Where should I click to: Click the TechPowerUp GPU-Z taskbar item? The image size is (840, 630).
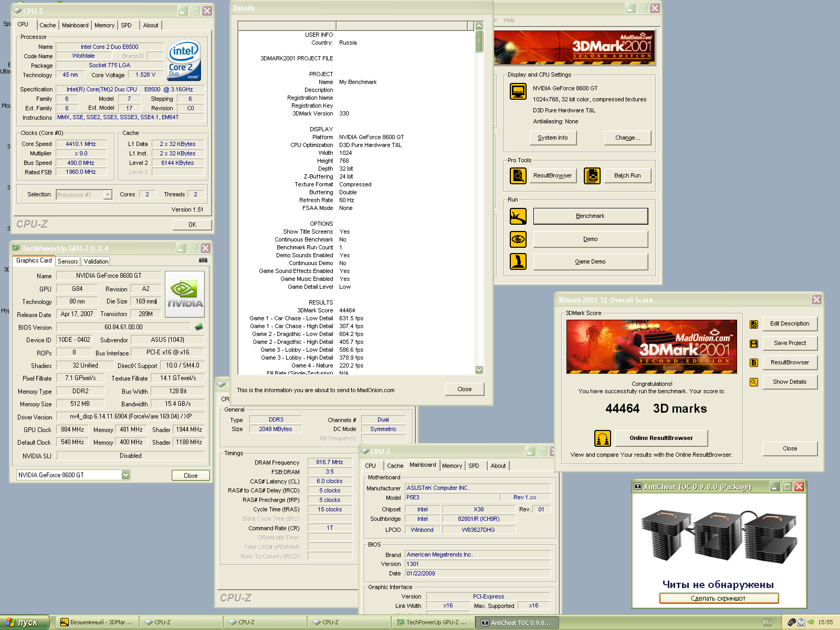(x=432, y=622)
